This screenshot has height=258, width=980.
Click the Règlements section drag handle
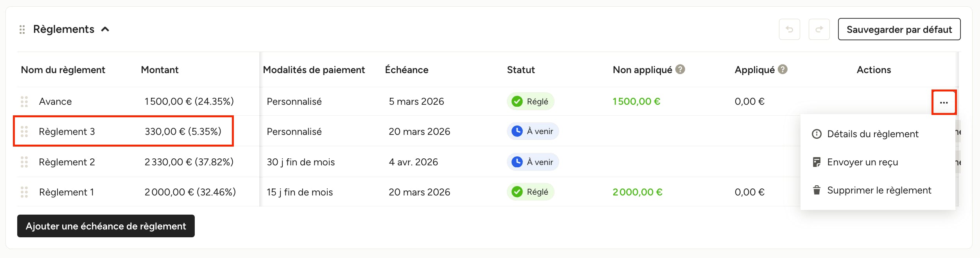22,29
